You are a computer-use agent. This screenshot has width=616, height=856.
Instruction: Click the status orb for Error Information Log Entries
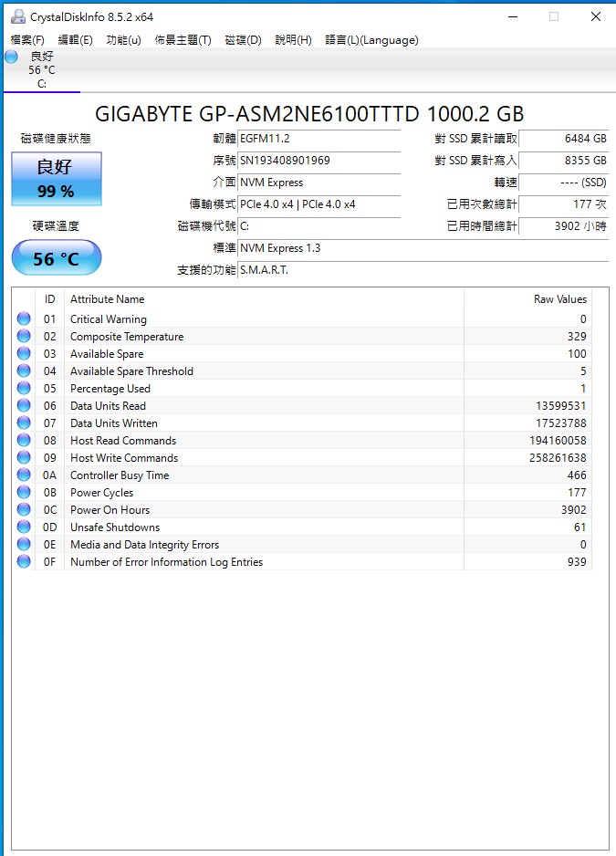point(24,562)
